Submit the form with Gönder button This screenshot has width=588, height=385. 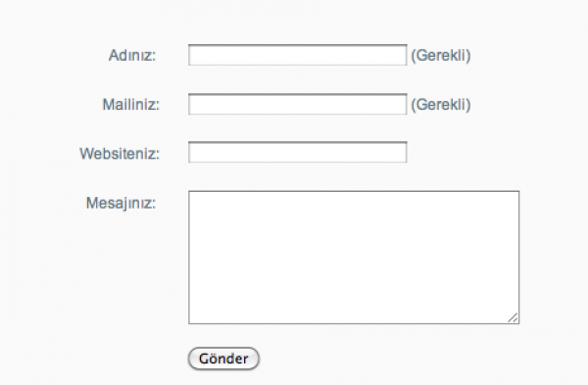(x=223, y=359)
